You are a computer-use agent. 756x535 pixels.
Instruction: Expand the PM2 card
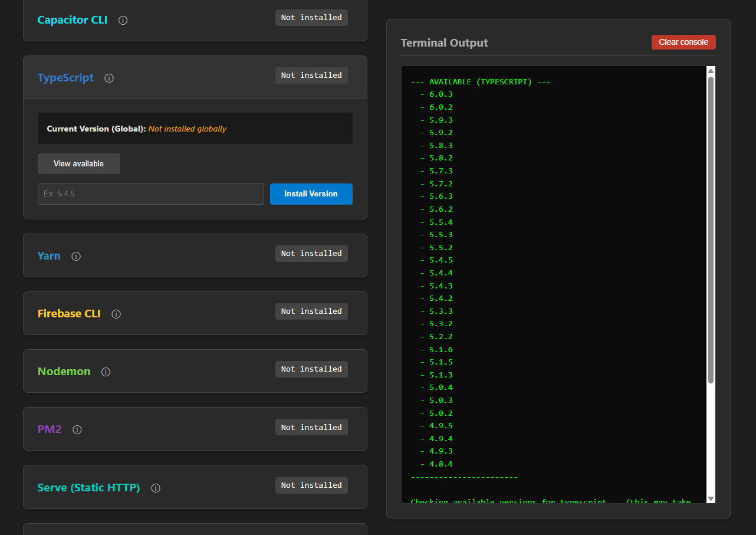[195, 429]
